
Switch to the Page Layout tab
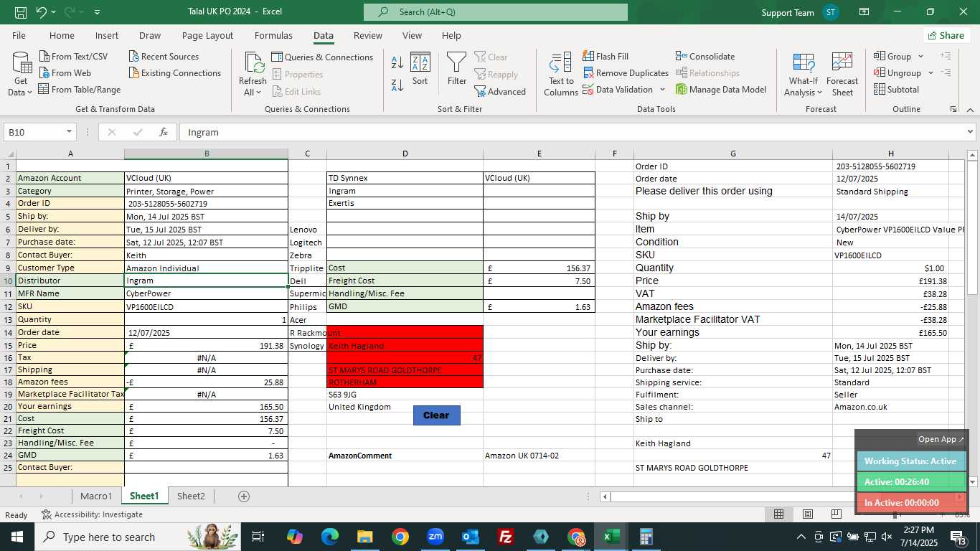[207, 35]
